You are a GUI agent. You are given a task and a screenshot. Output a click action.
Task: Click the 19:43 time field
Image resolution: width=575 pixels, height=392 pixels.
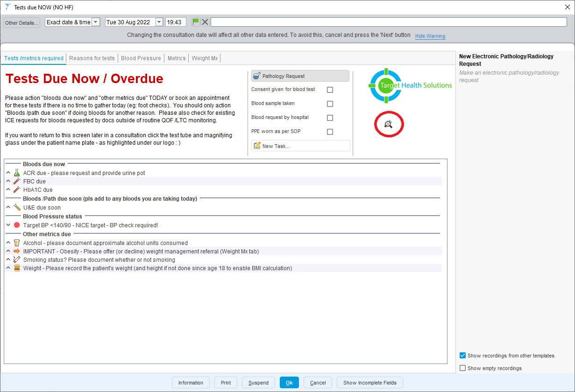[176, 22]
